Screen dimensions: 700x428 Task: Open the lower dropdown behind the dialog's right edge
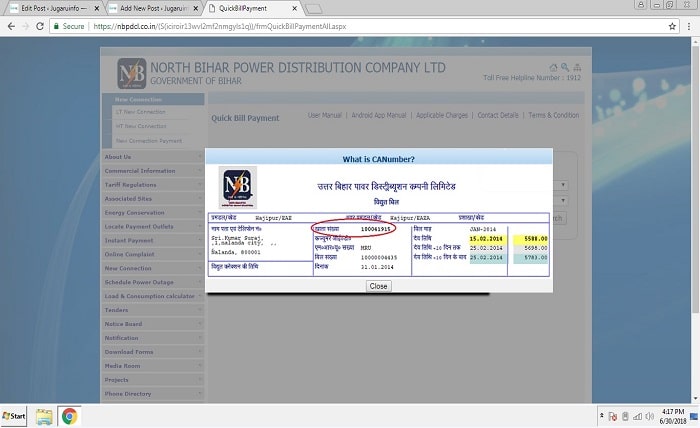tap(561, 200)
